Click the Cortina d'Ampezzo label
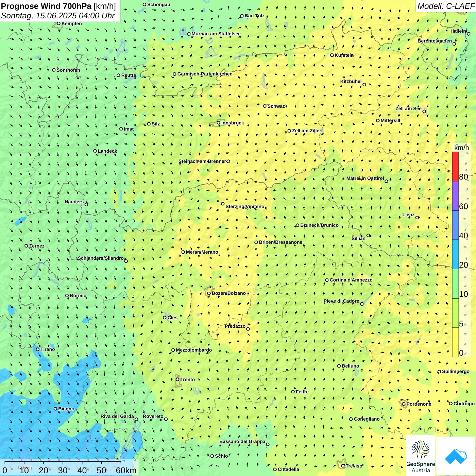The height and width of the screenshot is (476, 476). pos(351,280)
